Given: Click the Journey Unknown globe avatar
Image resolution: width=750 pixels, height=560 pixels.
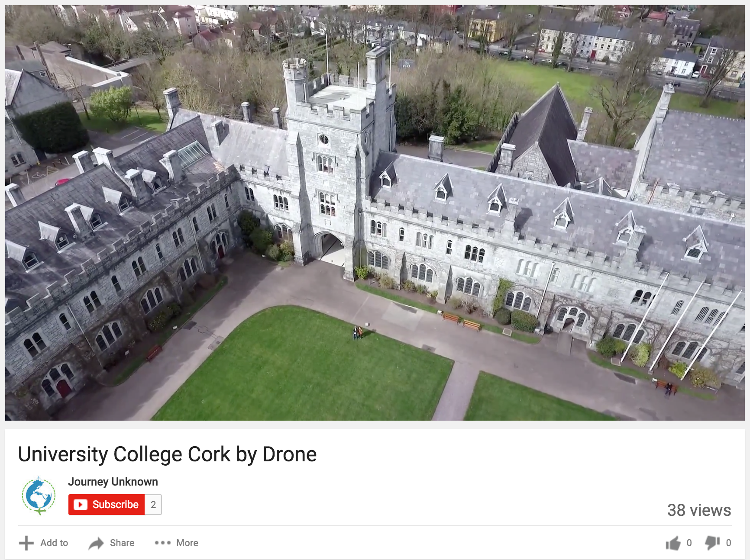Looking at the screenshot, I should pos(39,496).
